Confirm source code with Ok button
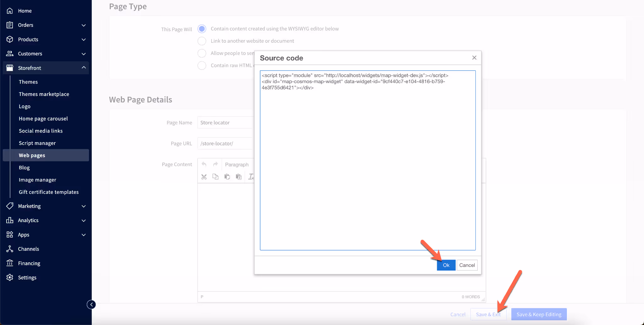This screenshot has height=325, width=644. [446, 265]
